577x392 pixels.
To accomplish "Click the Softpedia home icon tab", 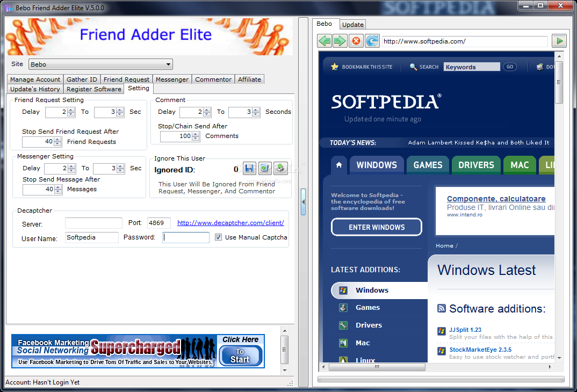I will pyautogui.click(x=339, y=165).
